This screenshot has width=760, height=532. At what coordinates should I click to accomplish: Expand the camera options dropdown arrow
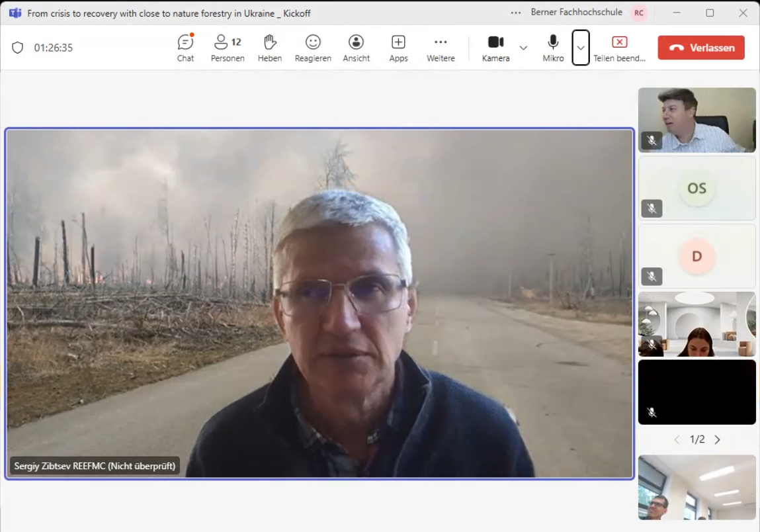click(x=523, y=48)
